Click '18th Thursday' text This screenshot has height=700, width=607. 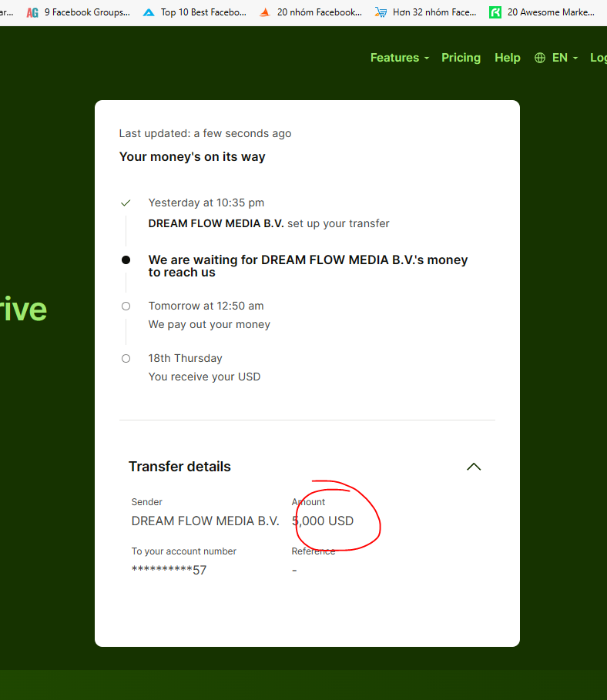185,359
